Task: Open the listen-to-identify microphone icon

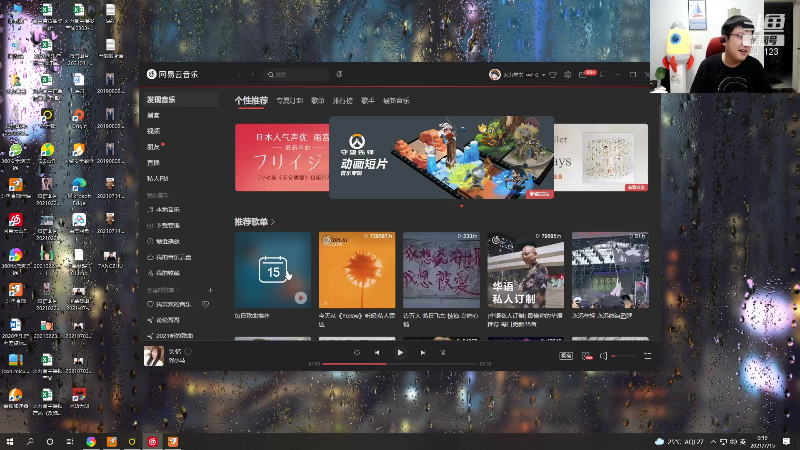Action: tap(339, 74)
